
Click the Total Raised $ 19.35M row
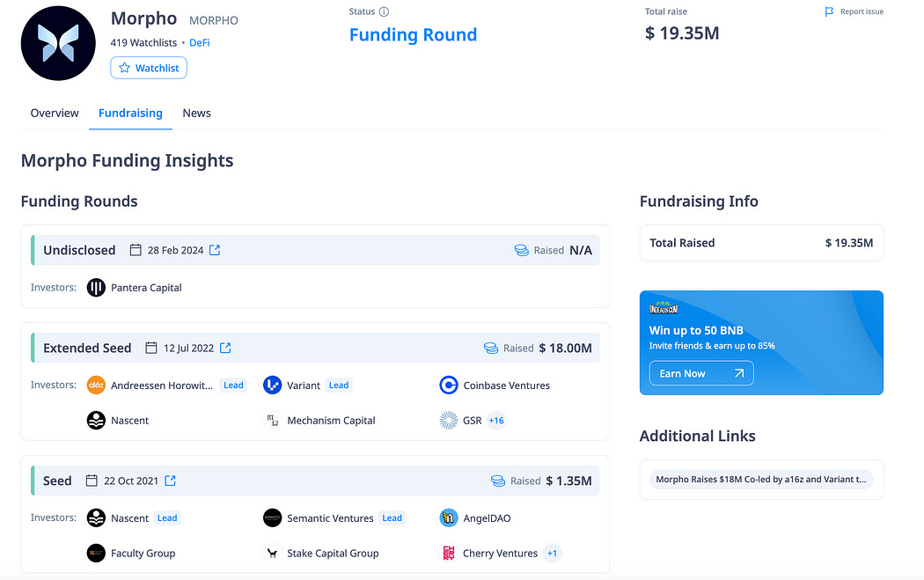point(761,242)
